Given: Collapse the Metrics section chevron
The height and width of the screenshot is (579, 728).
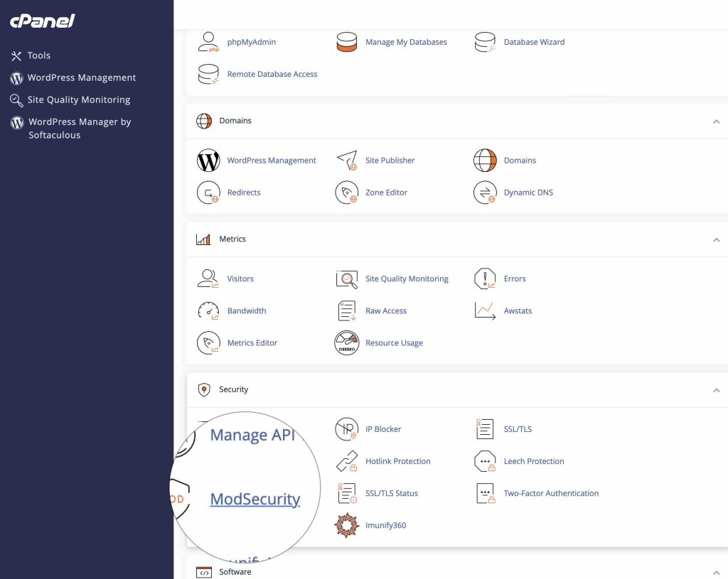Looking at the screenshot, I should coord(716,240).
